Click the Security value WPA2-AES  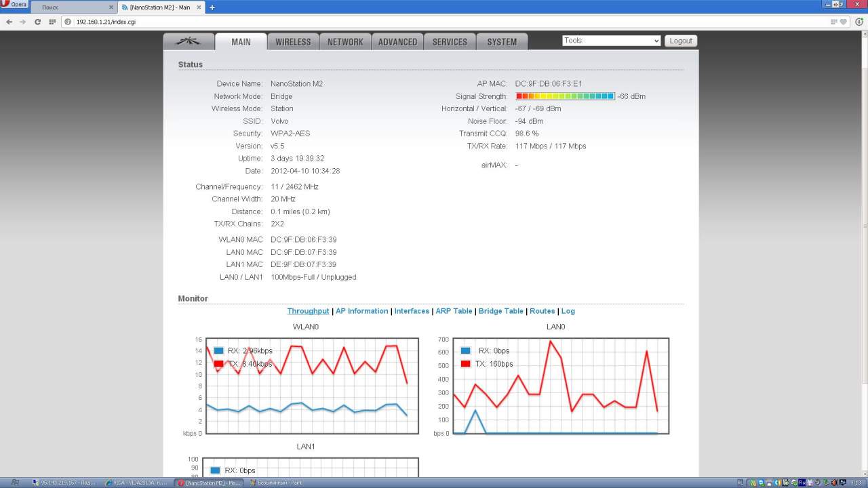point(290,134)
